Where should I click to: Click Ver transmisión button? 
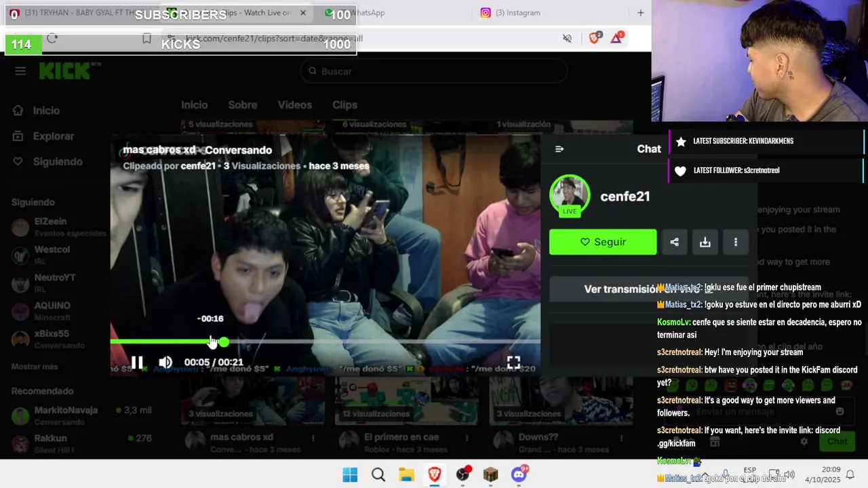[x=648, y=289]
